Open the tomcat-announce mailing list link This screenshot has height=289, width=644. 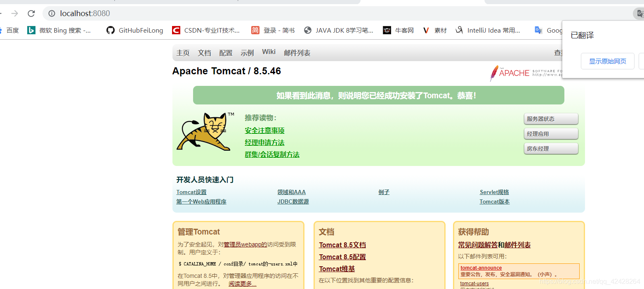[x=481, y=268]
